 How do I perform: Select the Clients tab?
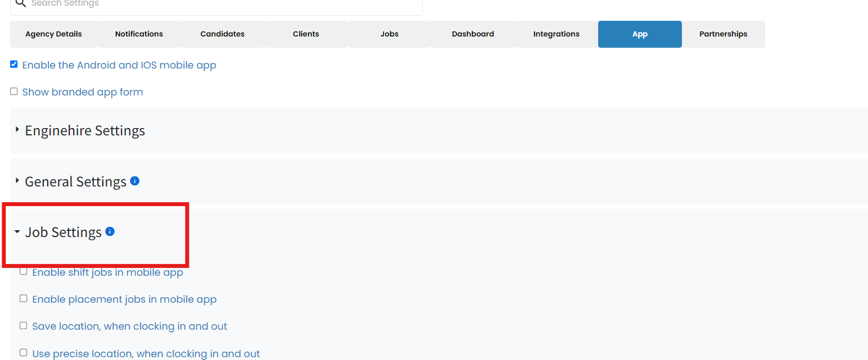pyautogui.click(x=306, y=34)
